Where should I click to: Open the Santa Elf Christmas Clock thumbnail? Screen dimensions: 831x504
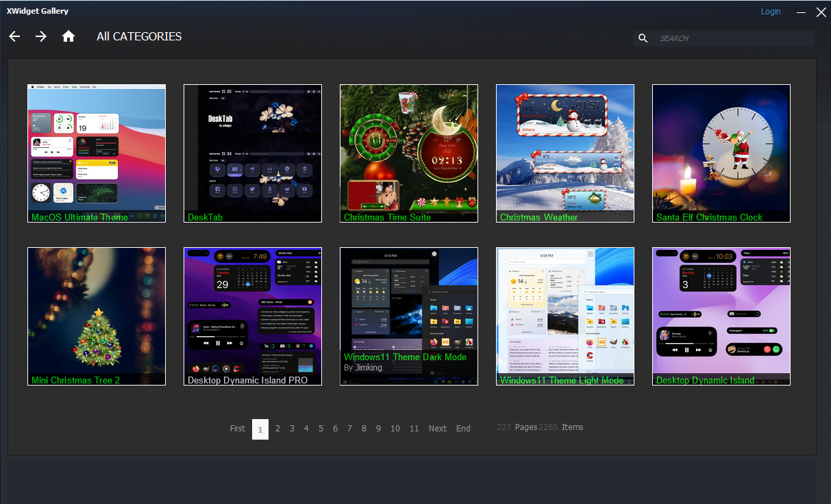click(x=721, y=153)
